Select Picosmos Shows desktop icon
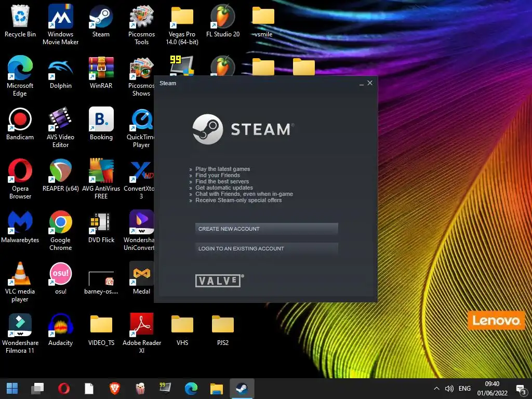 (141, 76)
